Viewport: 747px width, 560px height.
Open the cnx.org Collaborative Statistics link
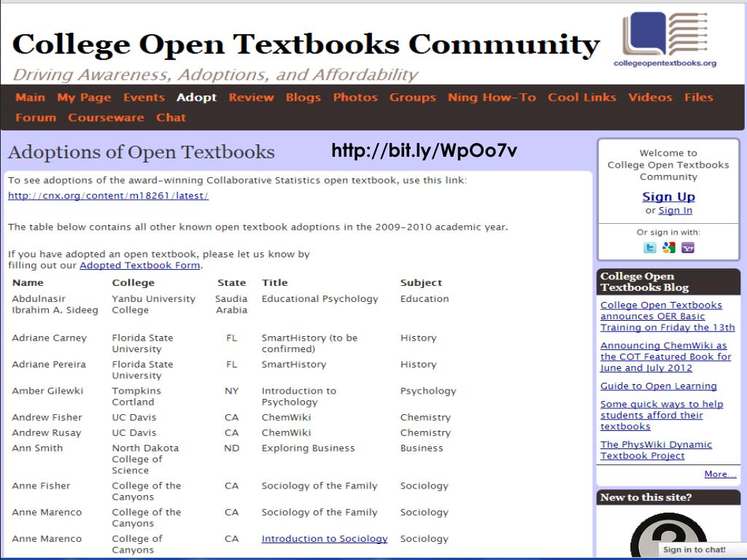pos(108,195)
